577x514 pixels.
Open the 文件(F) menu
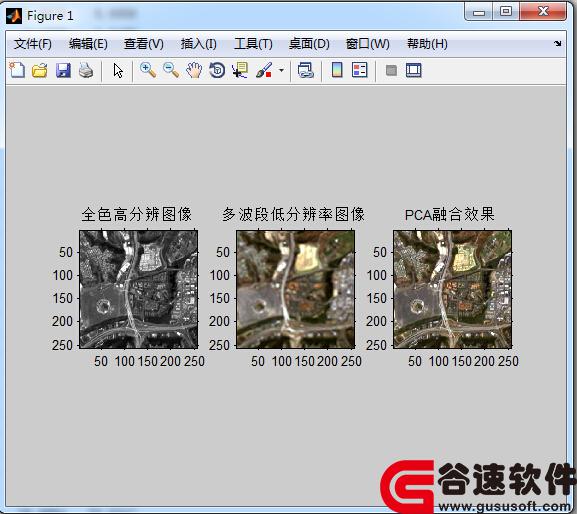tap(33, 44)
